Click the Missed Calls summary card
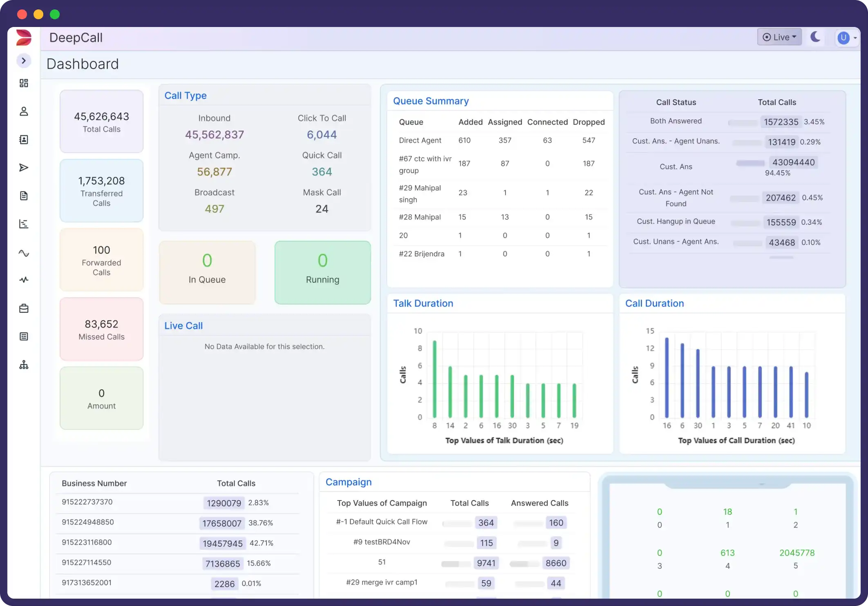Image resolution: width=868 pixels, height=606 pixels. (101, 329)
